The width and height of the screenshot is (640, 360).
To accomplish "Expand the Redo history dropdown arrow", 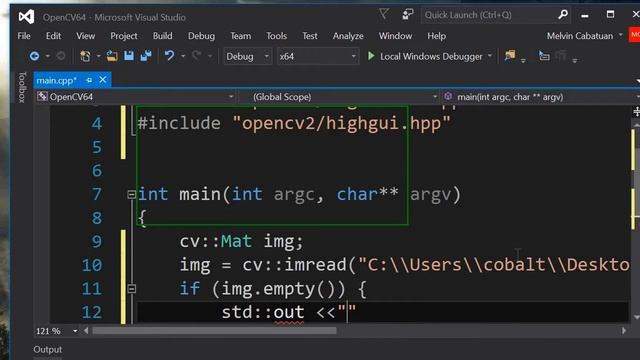I will pyautogui.click(x=210, y=56).
